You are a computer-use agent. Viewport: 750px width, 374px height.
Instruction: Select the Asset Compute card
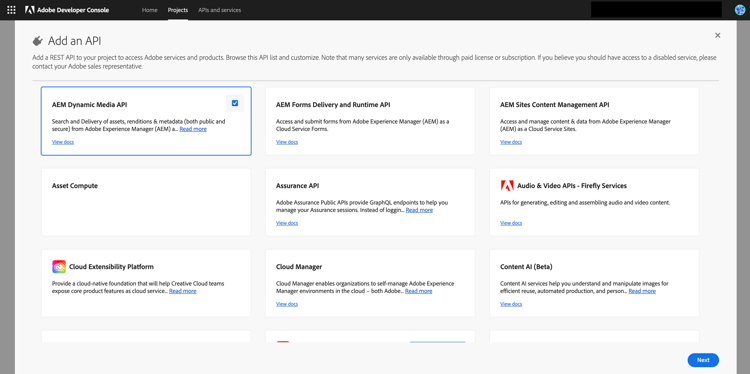click(x=146, y=202)
